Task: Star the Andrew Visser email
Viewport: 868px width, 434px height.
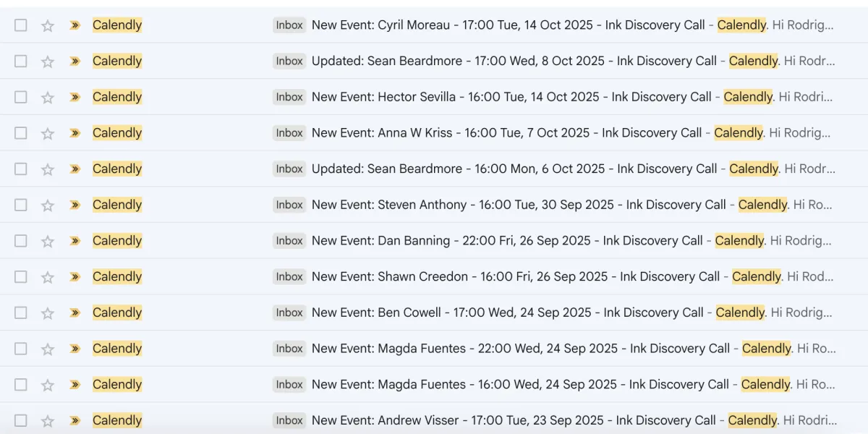Action: (48, 420)
